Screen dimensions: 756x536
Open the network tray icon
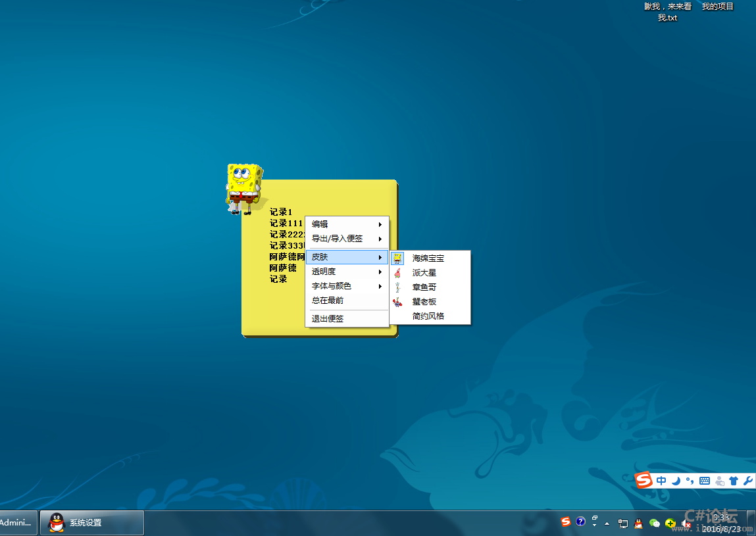623,524
